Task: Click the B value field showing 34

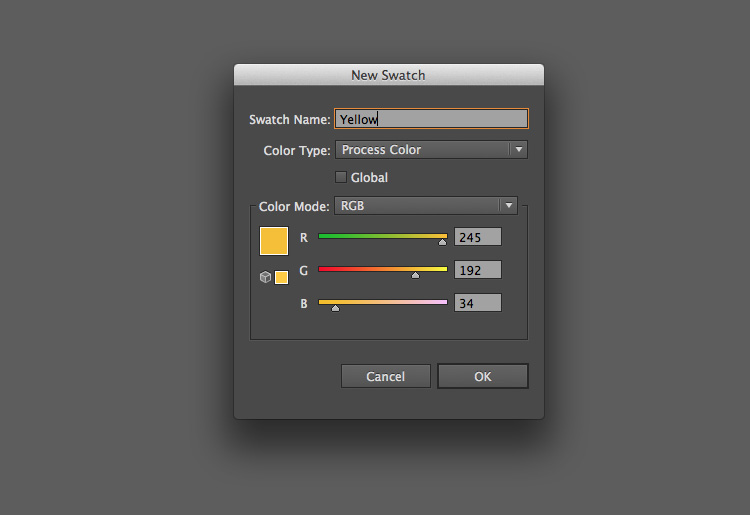Action: (477, 302)
